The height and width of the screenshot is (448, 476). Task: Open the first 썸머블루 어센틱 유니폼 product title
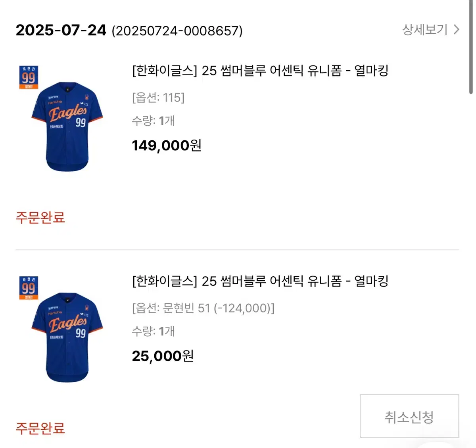[260, 71]
